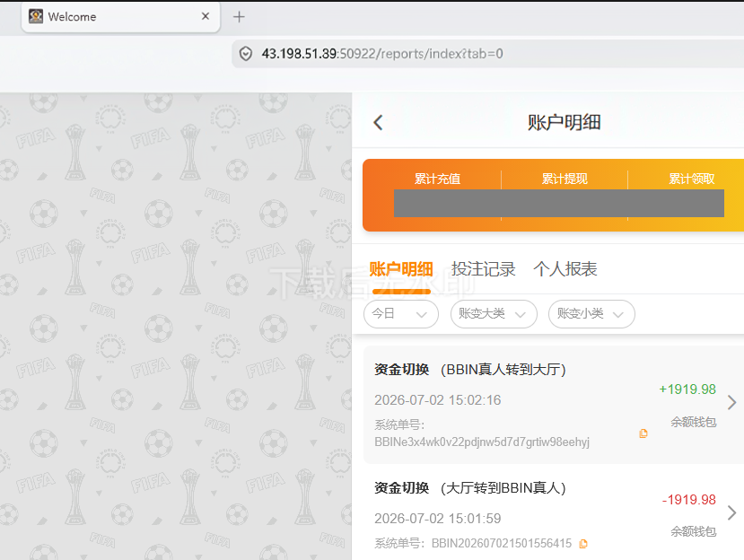Screen dimensions: 744x560
Task: Click the address bar URL field
Action: click(x=488, y=54)
